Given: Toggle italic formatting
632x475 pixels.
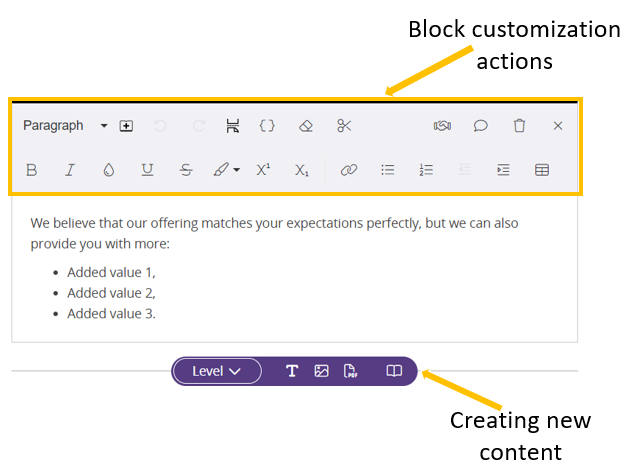Looking at the screenshot, I should tap(70, 170).
